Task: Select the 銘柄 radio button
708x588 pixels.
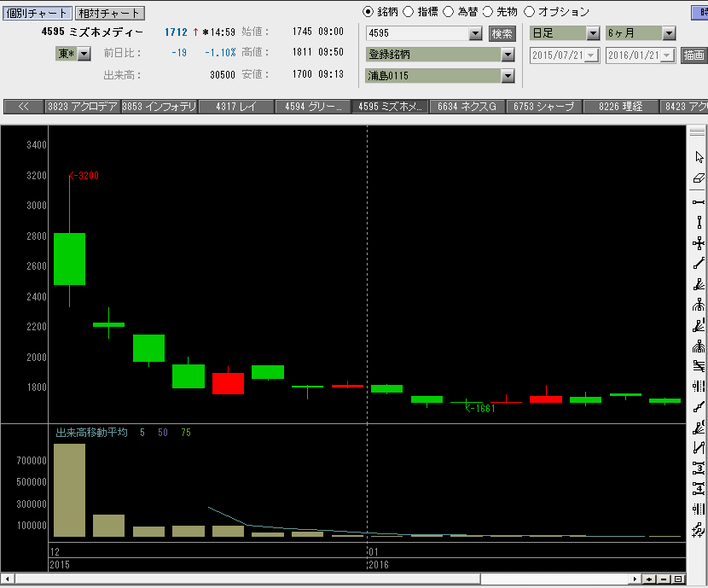Action: point(368,12)
